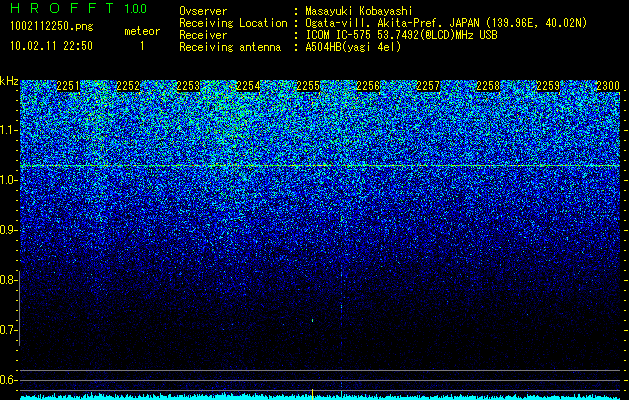
Task: Click the Receiving antenna label
Action: click(x=230, y=47)
